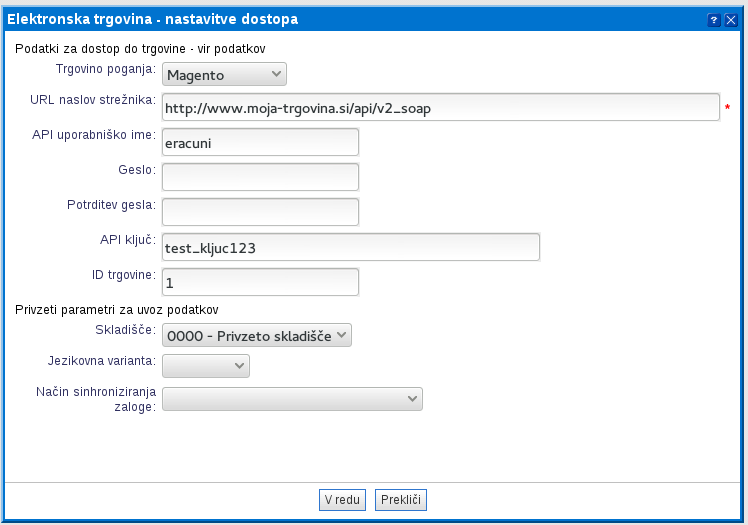Image resolution: width=748 pixels, height=525 pixels.
Task: Open the Trgovino poganja dropdown
Action: point(224,74)
